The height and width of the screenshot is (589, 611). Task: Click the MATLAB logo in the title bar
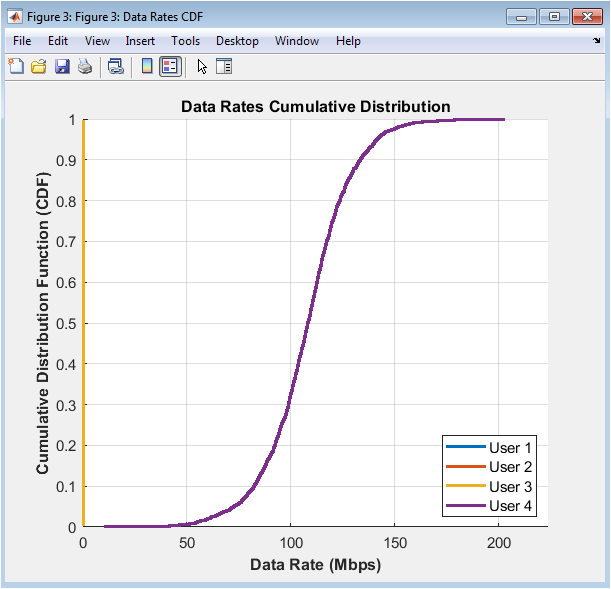[x=16, y=16]
